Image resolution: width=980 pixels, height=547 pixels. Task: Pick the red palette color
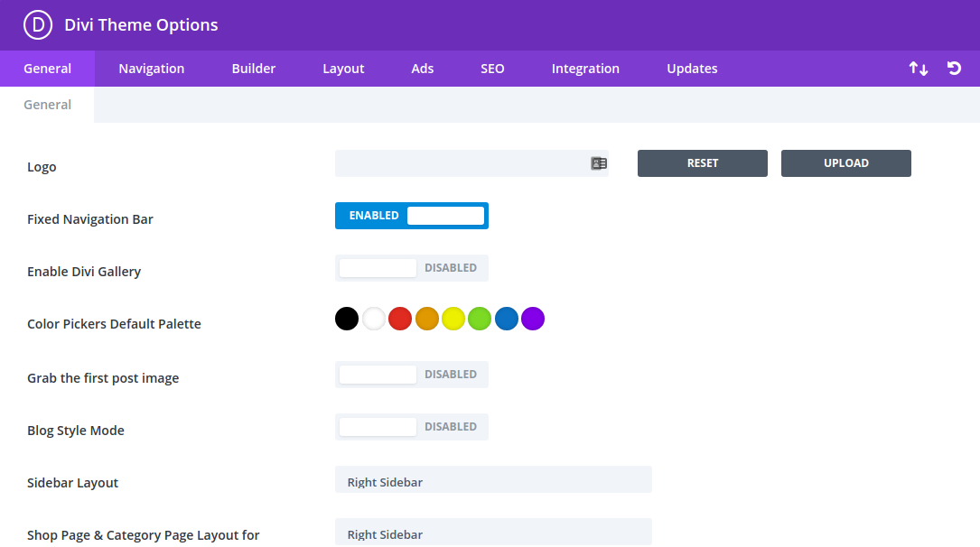coord(400,319)
